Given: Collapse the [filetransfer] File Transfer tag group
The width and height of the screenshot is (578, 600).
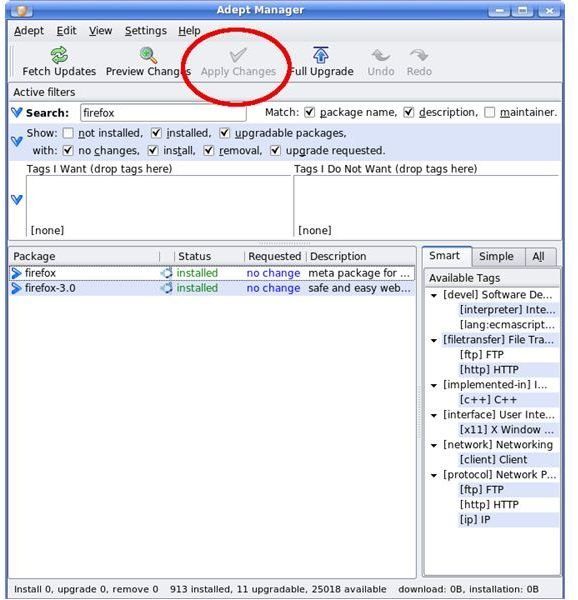Looking at the screenshot, I should point(434,340).
